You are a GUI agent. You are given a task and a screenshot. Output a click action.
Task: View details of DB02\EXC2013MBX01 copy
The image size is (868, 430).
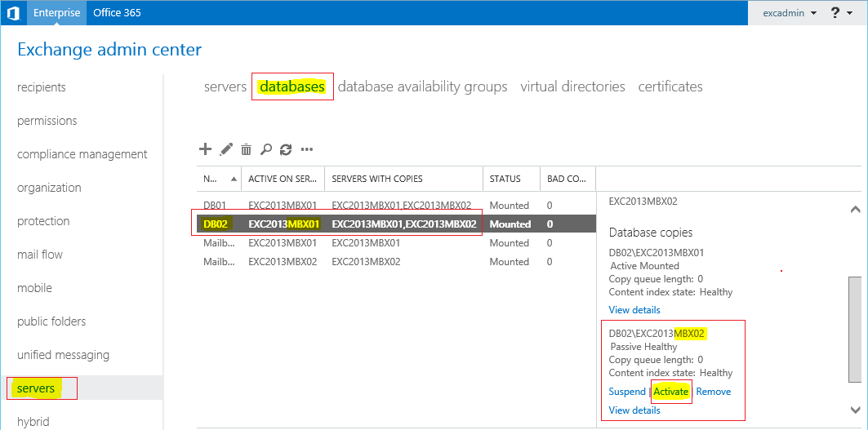(634, 310)
